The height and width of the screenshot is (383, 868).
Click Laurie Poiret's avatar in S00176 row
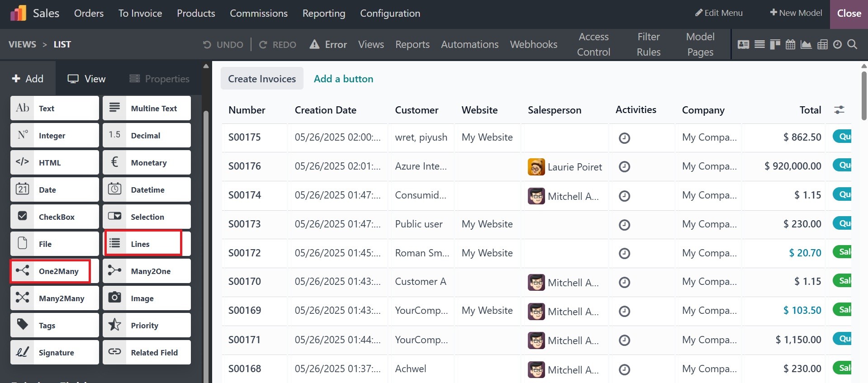536,167
